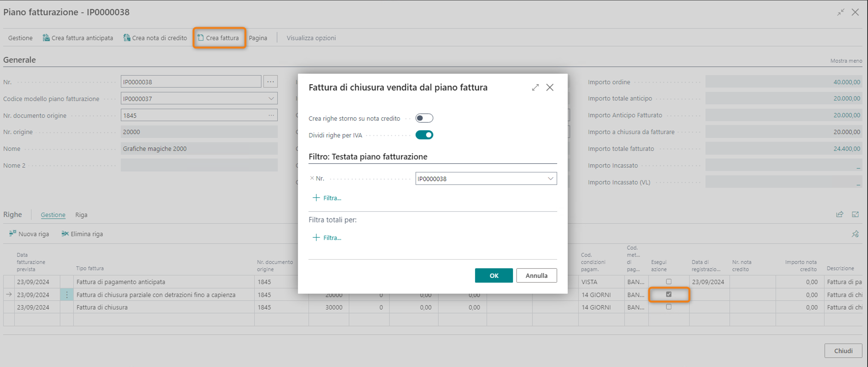Click 'Fattura di pagamento anticipata' cell
This screenshot has width=868, height=367.
pyautogui.click(x=164, y=282)
